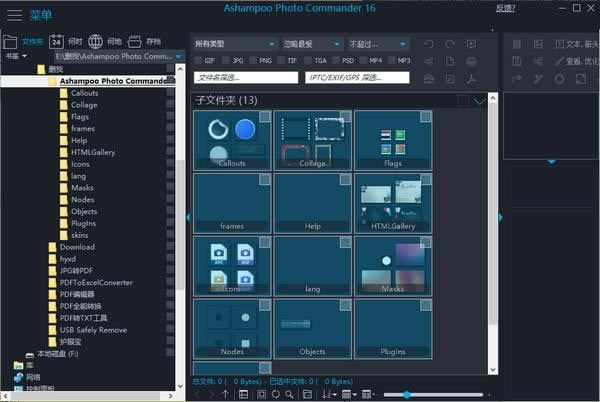Open the hamburger 菜单 menu icon
Screen dimensions: 600x402
(x=14, y=15)
